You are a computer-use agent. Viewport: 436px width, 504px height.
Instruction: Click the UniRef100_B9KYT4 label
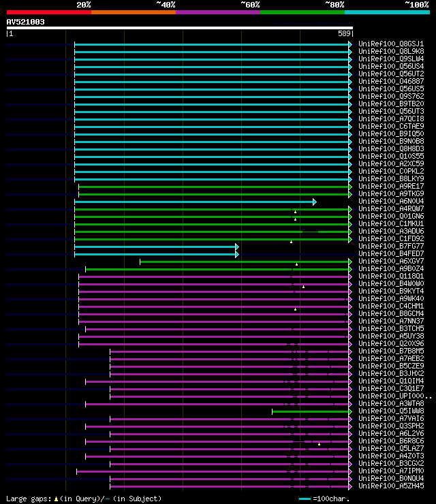[x=391, y=291]
